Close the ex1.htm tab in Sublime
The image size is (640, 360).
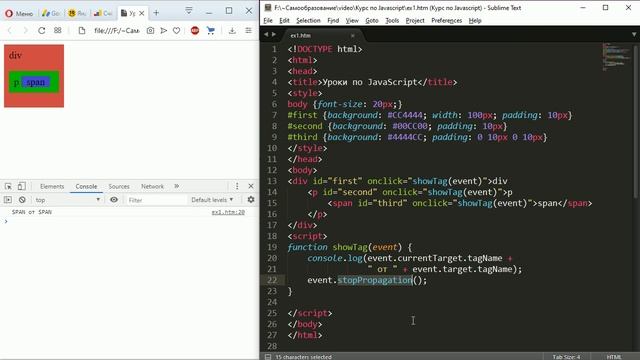(353, 36)
